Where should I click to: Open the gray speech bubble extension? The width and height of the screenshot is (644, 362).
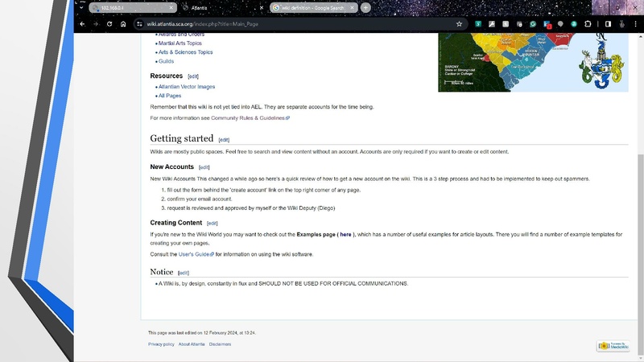560,24
